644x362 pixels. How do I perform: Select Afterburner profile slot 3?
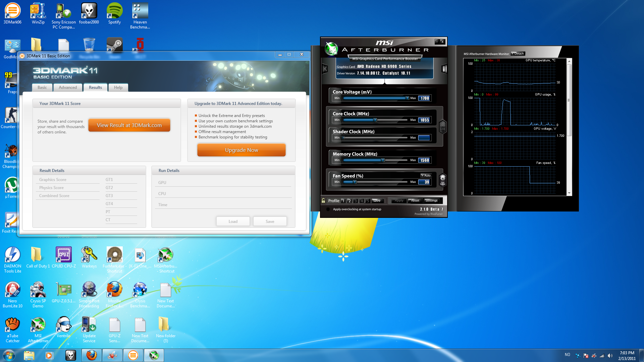click(x=356, y=201)
